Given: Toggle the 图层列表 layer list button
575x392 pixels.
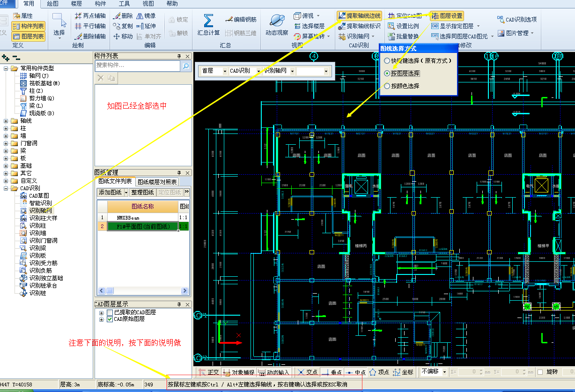Looking at the screenshot, I should tap(28, 36).
